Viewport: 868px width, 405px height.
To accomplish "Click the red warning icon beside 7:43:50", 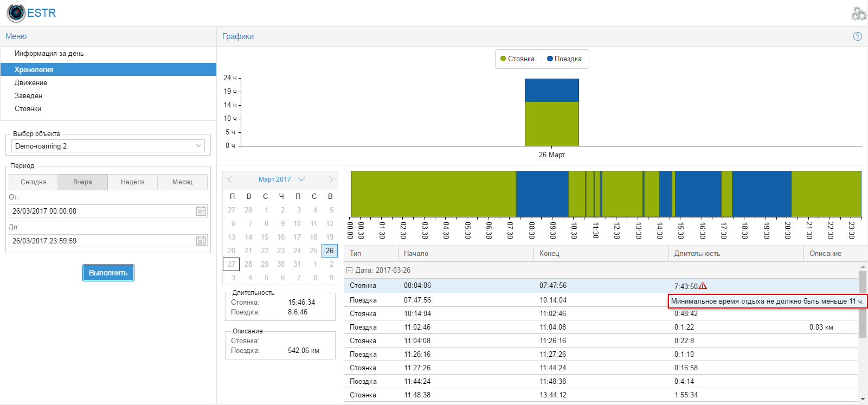I will tap(703, 286).
